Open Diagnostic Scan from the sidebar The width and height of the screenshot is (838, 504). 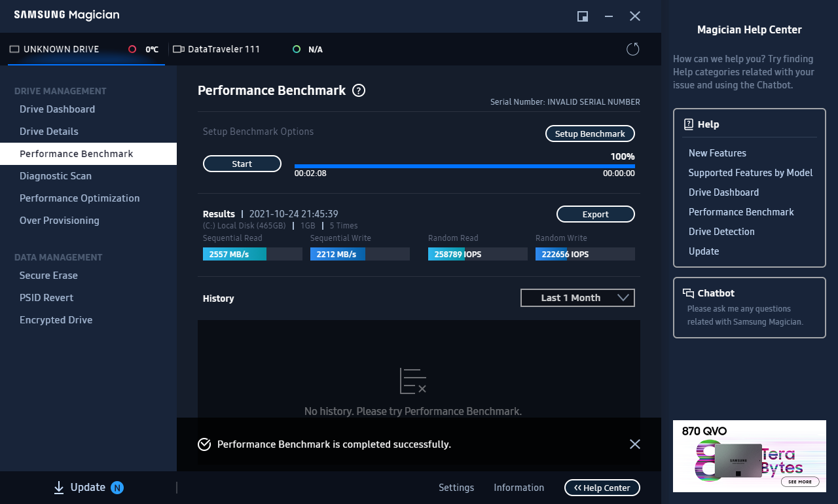pyautogui.click(x=56, y=176)
